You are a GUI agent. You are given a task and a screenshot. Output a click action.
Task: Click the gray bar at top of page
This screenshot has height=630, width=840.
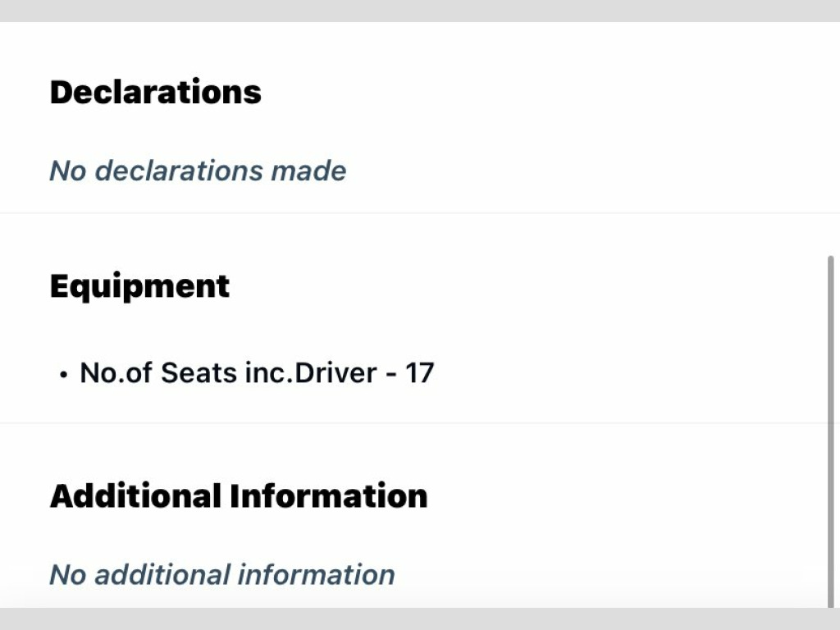click(x=420, y=11)
